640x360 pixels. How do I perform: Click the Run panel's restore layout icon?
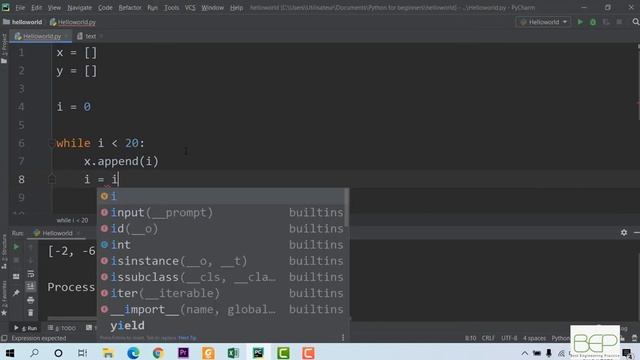[x=16, y=276]
